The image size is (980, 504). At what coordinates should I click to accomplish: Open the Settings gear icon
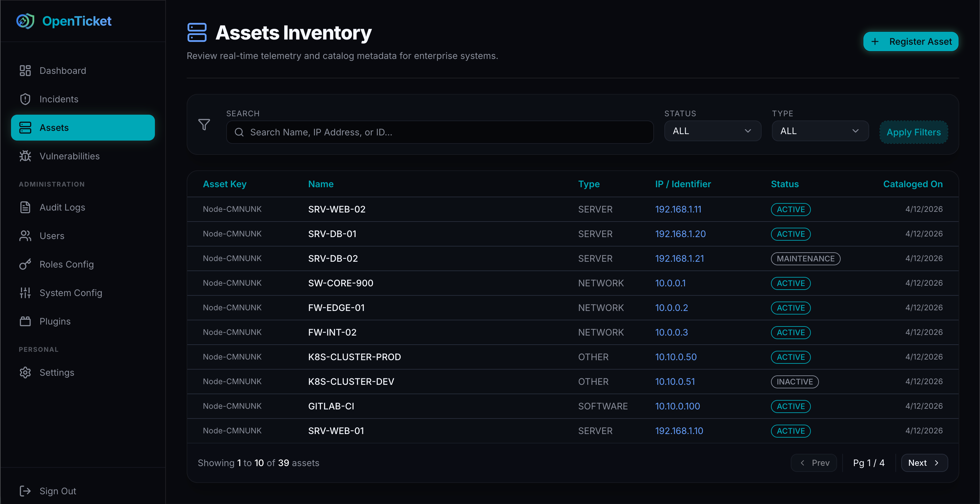click(25, 372)
